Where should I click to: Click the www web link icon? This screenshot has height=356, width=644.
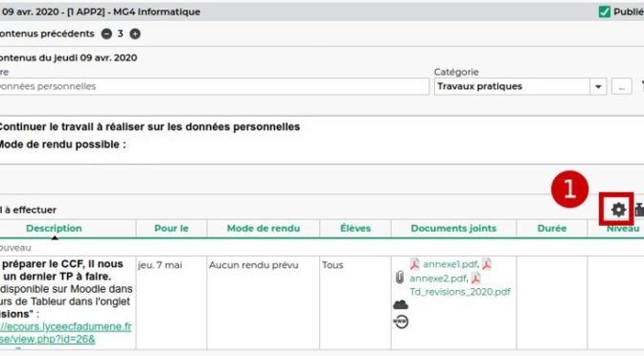(x=401, y=322)
